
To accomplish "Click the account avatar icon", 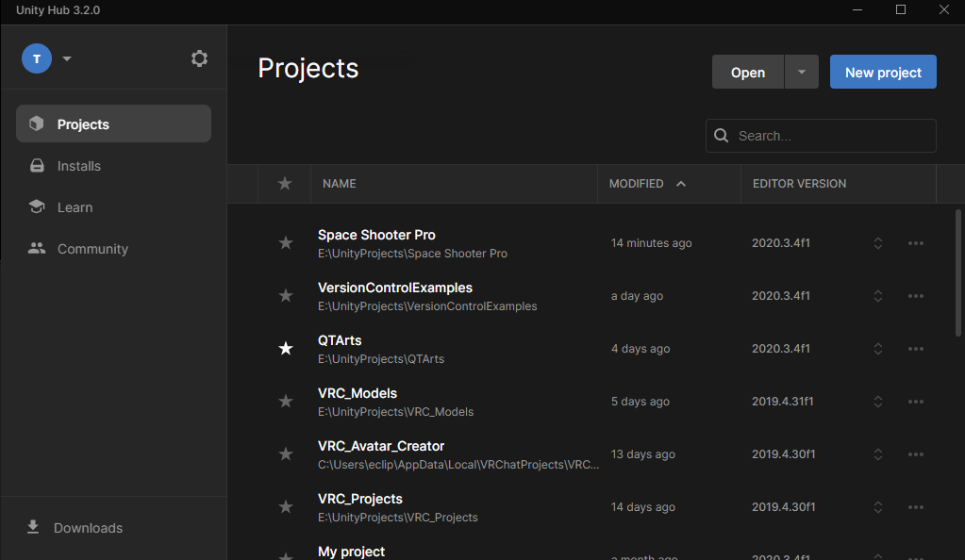I will [36, 58].
